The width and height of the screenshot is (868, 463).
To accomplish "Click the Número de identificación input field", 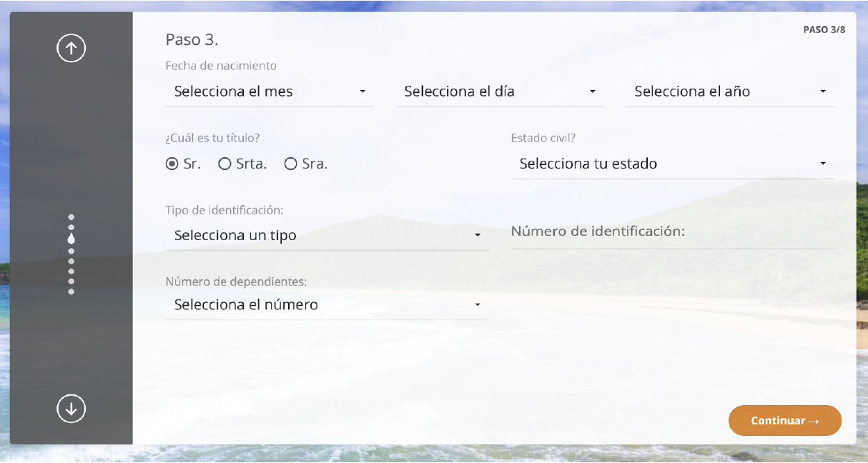I will pyautogui.click(x=672, y=233).
